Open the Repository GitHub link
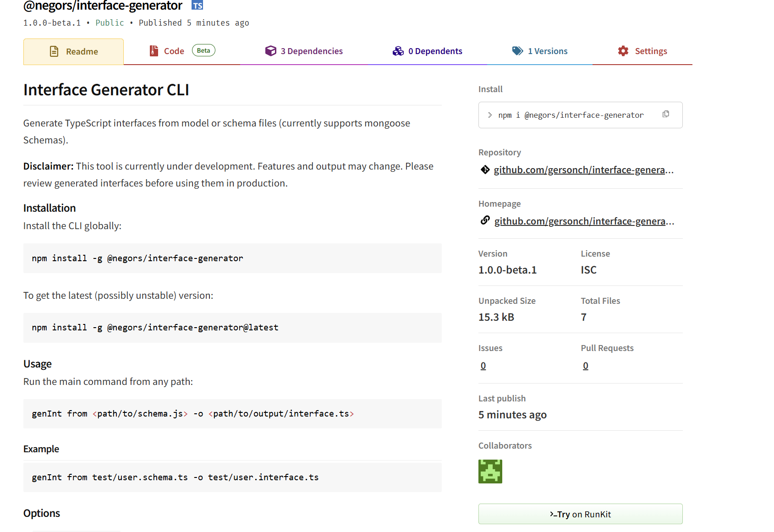The width and height of the screenshot is (774, 532). [583, 170]
